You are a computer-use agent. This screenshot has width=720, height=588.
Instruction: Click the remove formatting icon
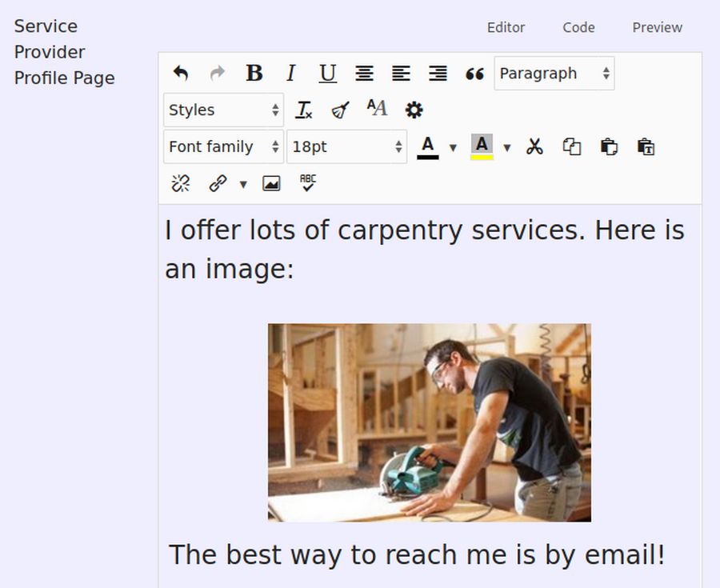pyautogui.click(x=304, y=110)
